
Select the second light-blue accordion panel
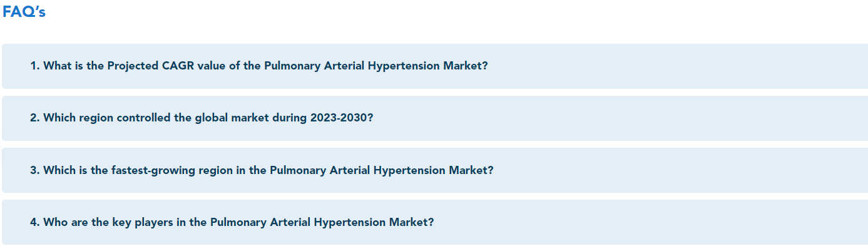435,118
